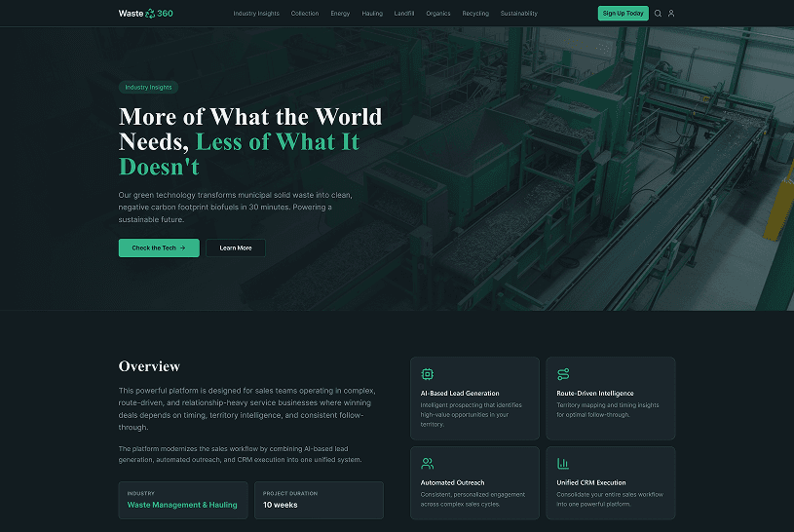The width and height of the screenshot is (794, 532).
Task: Go to the Collection menu item
Action: coord(305,14)
